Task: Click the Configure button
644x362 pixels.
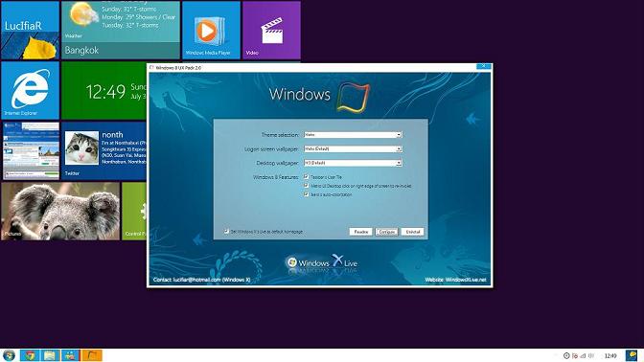Action: pos(386,232)
